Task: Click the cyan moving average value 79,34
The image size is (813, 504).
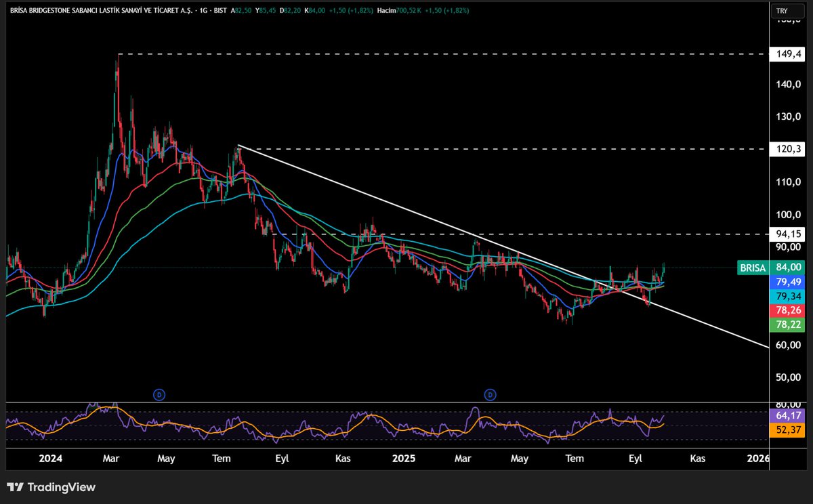Action: coord(789,296)
